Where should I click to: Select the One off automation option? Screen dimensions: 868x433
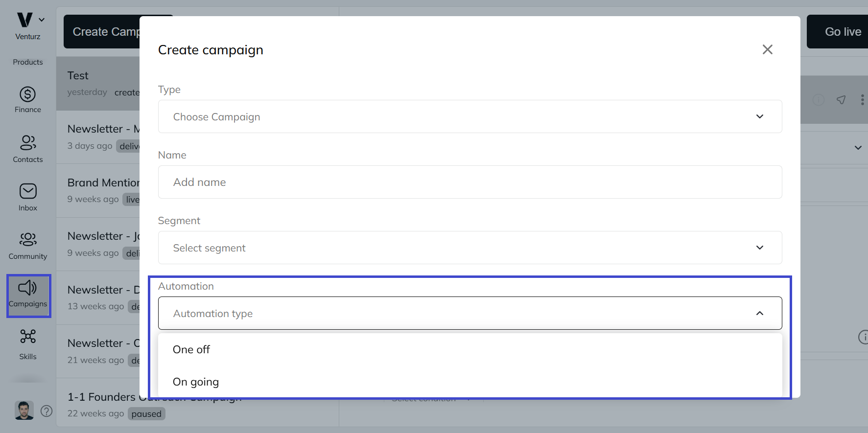(x=191, y=349)
